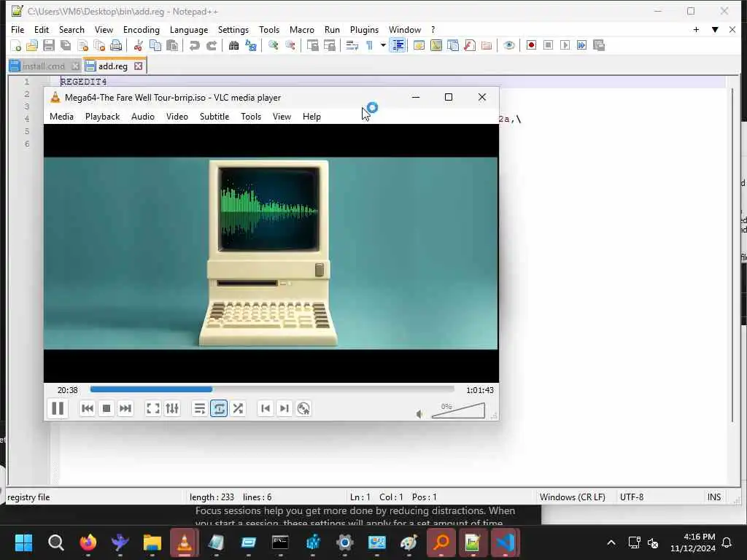Show hidden system tray icons chevron
The height and width of the screenshot is (560, 747).
pyautogui.click(x=611, y=542)
